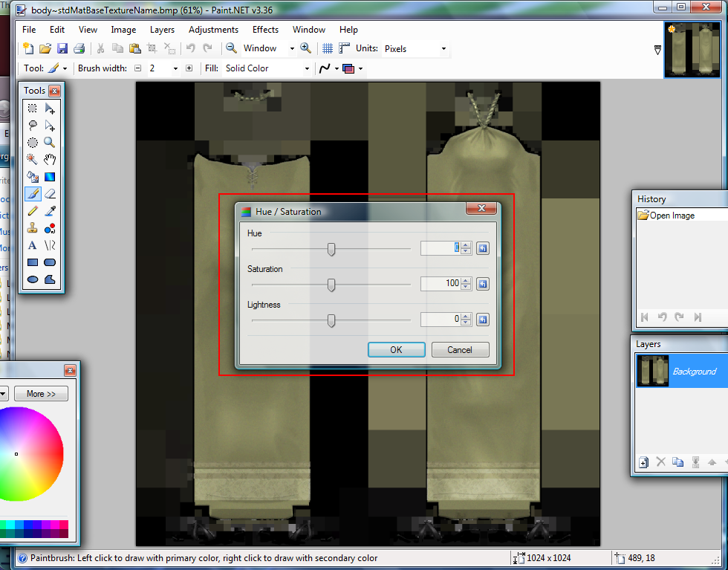Image resolution: width=728 pixels, height=570 pixels.
Task: Click OK in Hue / Saturation dialog
Action: click(396, 350)
